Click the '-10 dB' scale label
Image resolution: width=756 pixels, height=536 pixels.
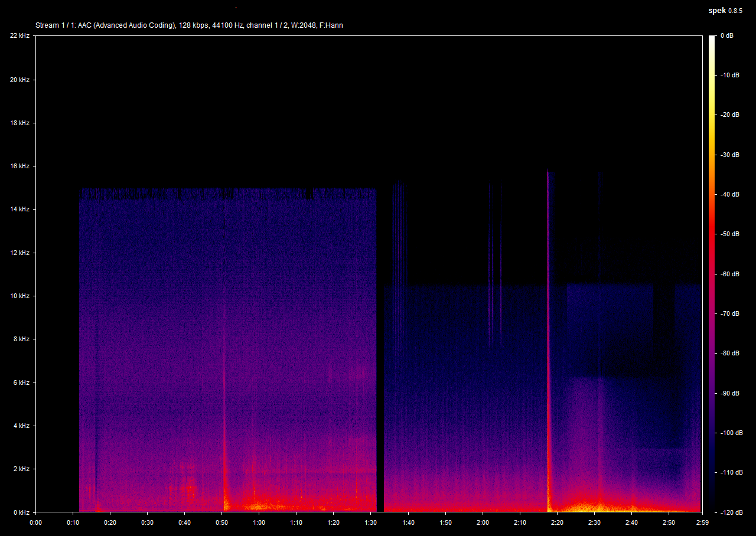729,76
